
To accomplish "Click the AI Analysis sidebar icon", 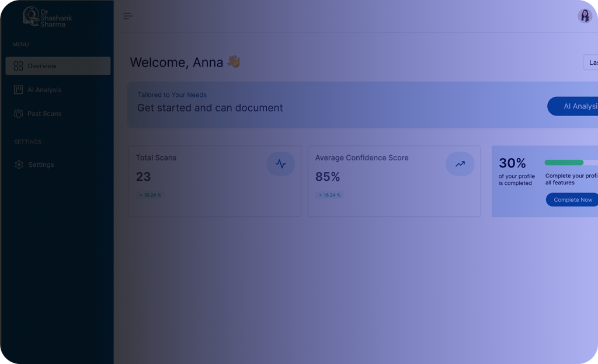I will 18,90.
